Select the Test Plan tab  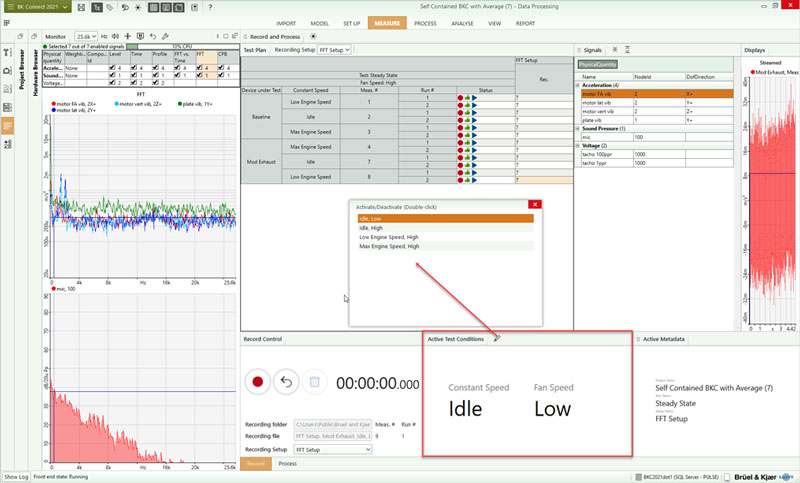pyautogui.click(x=255, y=50)
